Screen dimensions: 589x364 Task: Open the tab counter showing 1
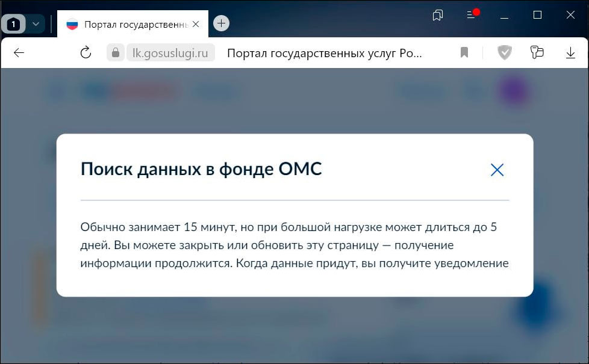click(13, 24)
